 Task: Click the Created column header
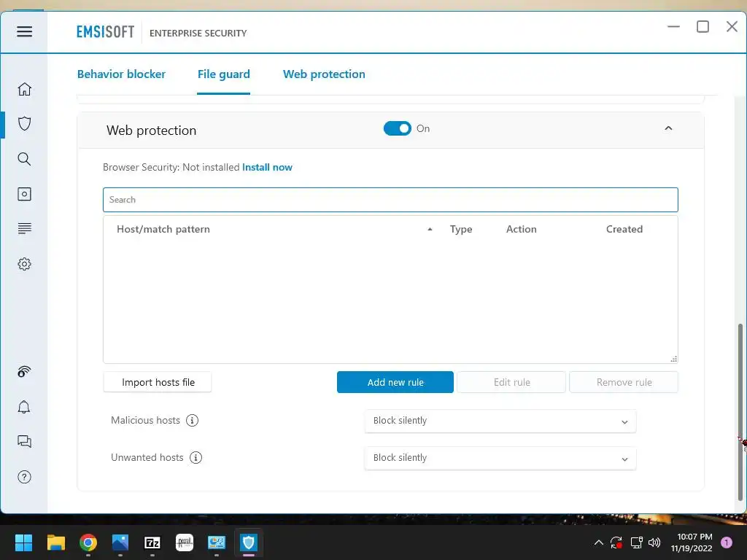click(624, 229)
